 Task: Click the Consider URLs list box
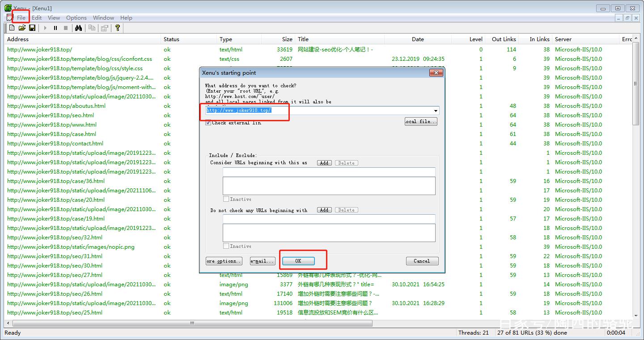pos(329,186)
